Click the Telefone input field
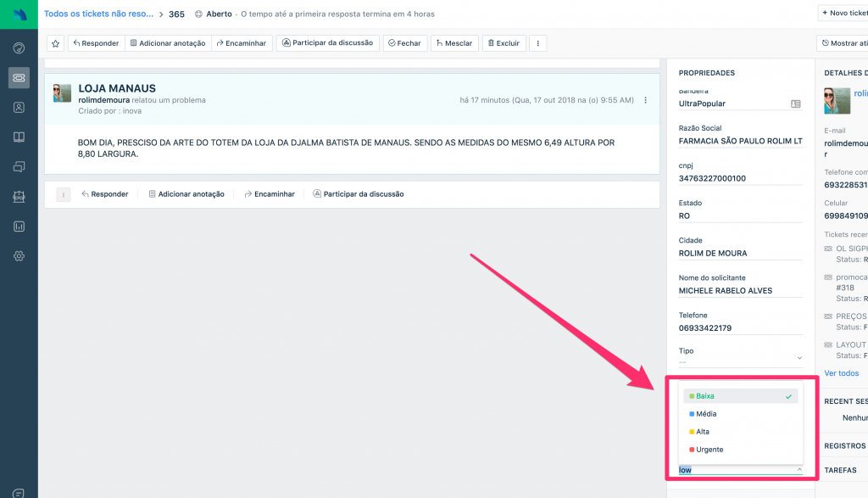868x498 pixels. tap(739, 328)
